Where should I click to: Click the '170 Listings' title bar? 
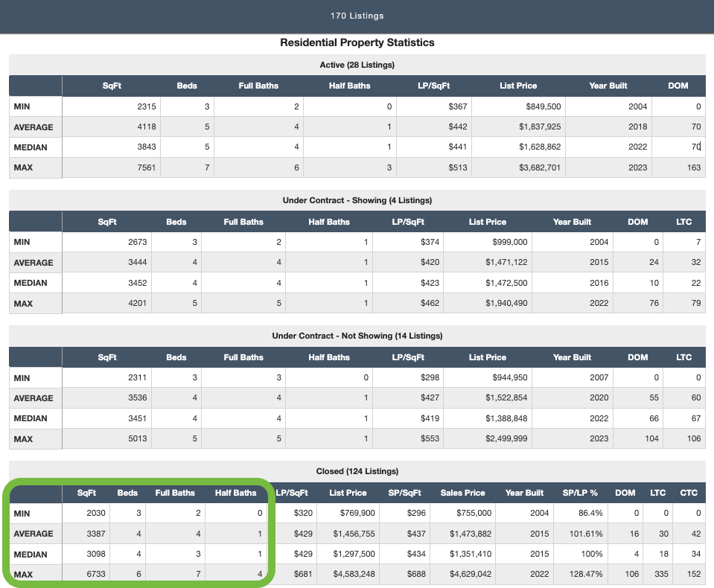pos(357,15)
